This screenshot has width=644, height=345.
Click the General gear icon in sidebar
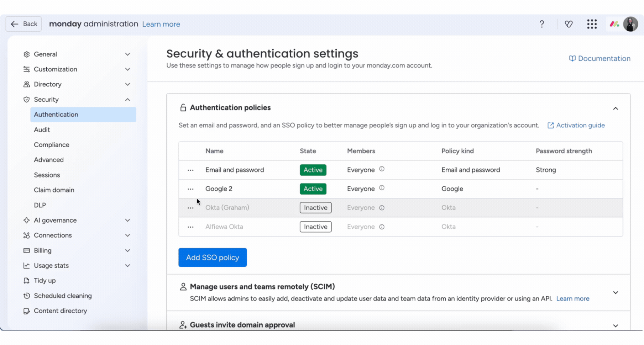click(26, 54)
